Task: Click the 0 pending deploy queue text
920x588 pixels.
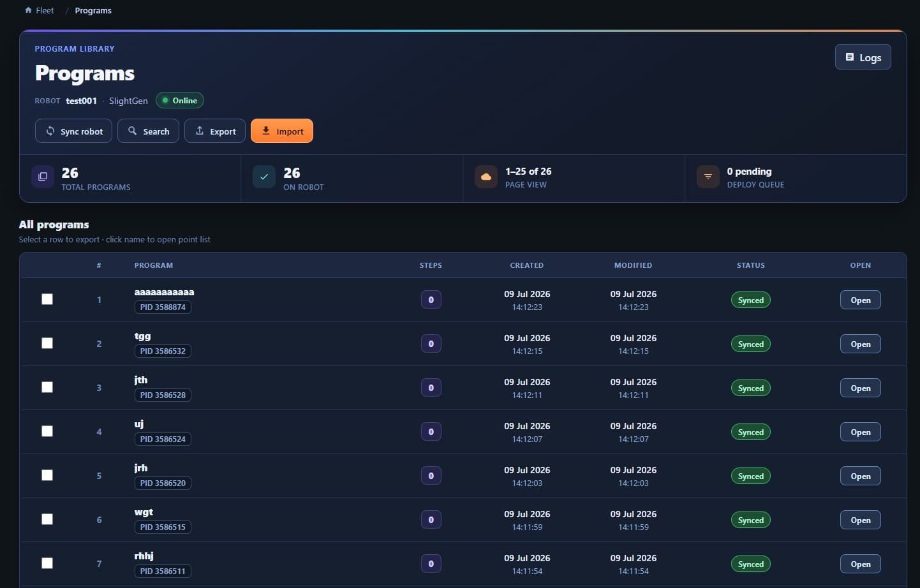Action: click(749, 171)
